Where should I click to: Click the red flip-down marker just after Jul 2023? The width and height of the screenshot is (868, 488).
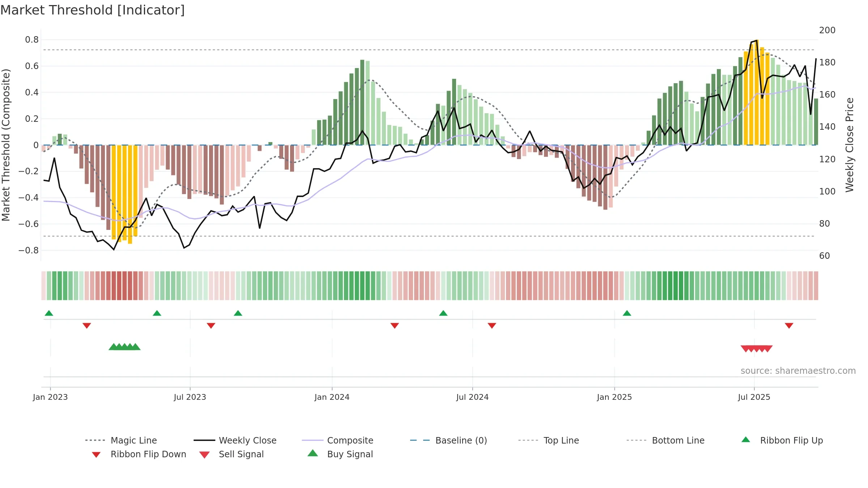pyautogui.click(x=211, y=326)
